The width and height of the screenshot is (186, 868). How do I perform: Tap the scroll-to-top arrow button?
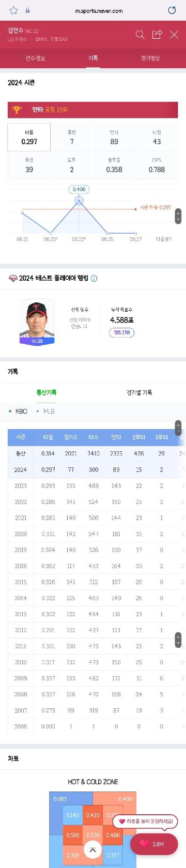pyautogui.click(x=92, y=849)
